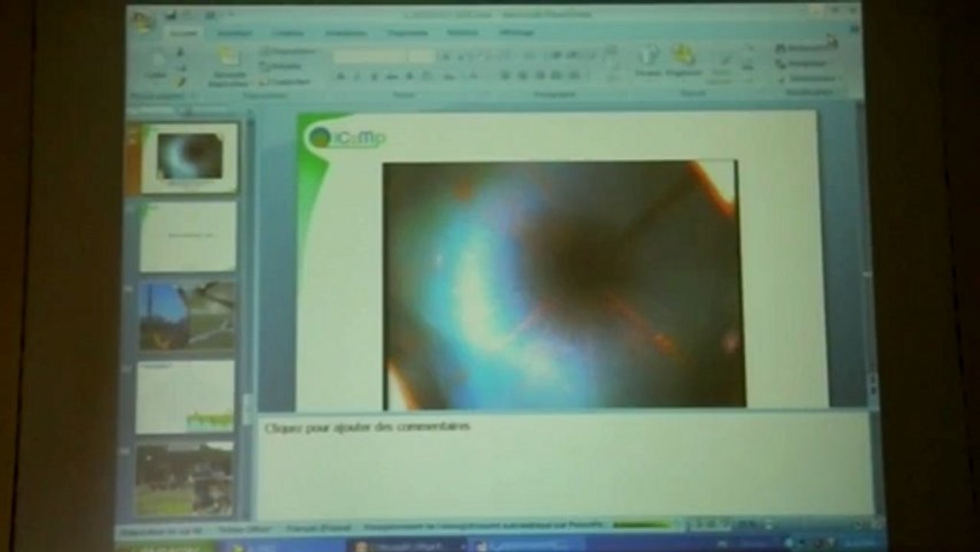Screen dimensions: 980x552
Task: Open the round Office button menu
Action: tap(143, 21)
